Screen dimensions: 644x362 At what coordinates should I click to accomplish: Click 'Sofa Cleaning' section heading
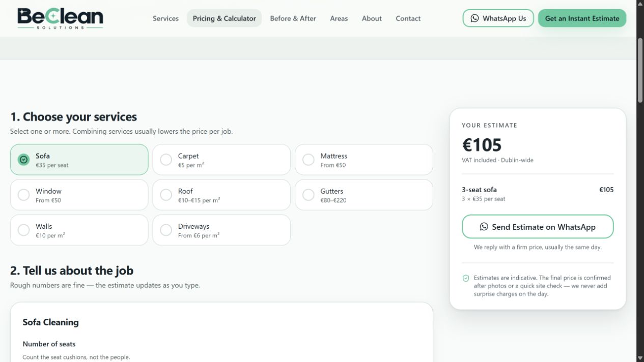(x=50, y=322)
